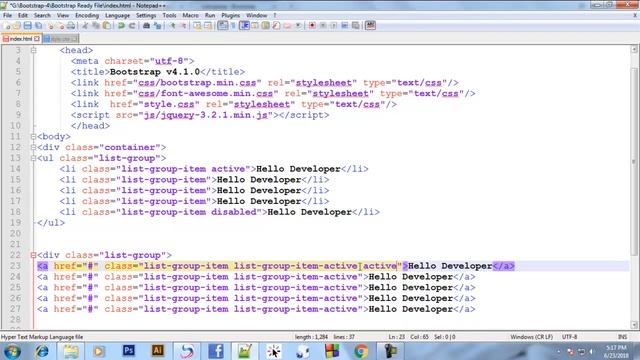Open the Windows Start button

coord(12,351)
